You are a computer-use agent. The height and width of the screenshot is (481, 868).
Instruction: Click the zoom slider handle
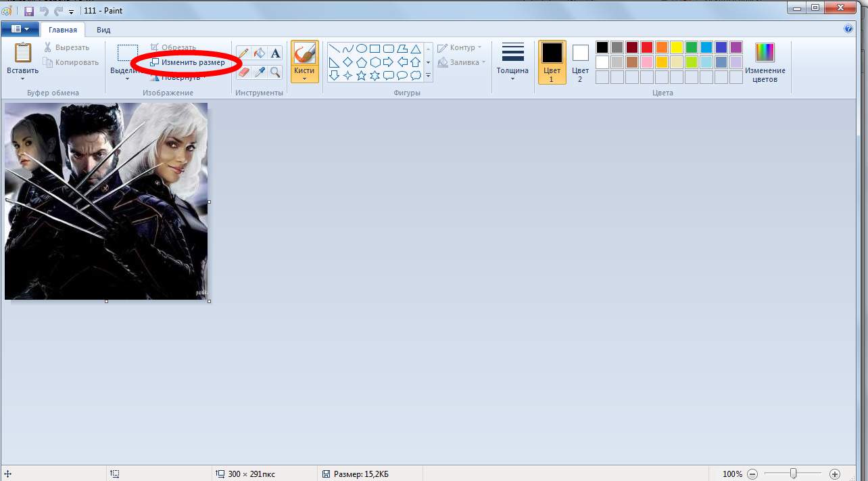coord(794,474)
